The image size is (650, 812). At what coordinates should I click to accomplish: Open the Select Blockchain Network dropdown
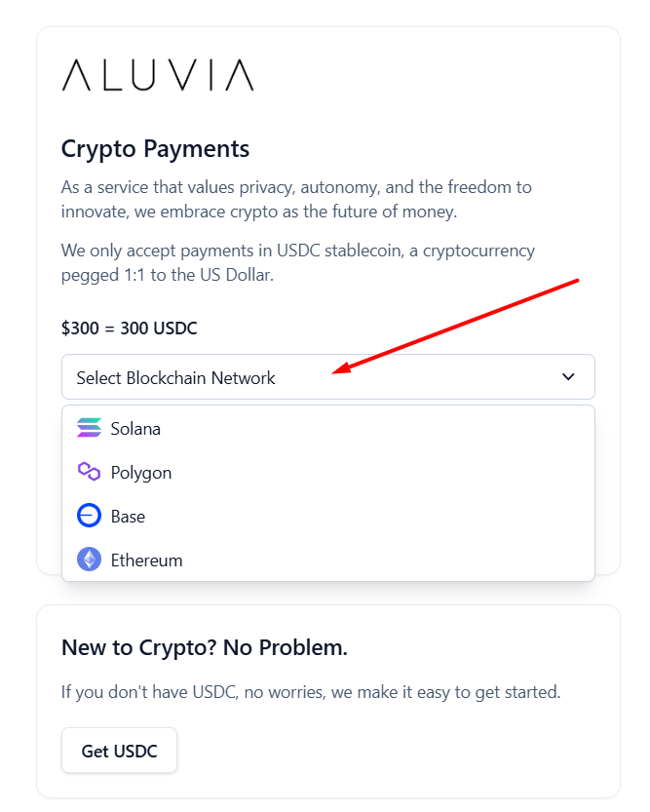[327, 376]
